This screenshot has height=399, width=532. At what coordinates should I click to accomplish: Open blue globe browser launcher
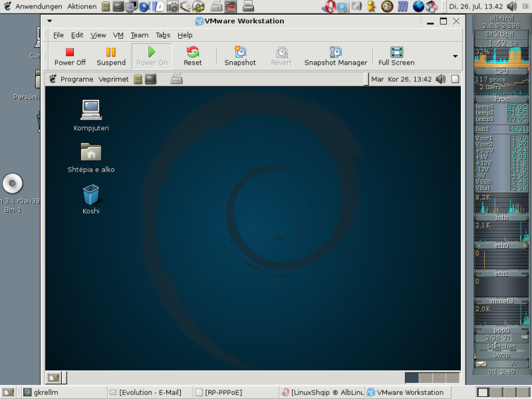(x=418, y=7)
